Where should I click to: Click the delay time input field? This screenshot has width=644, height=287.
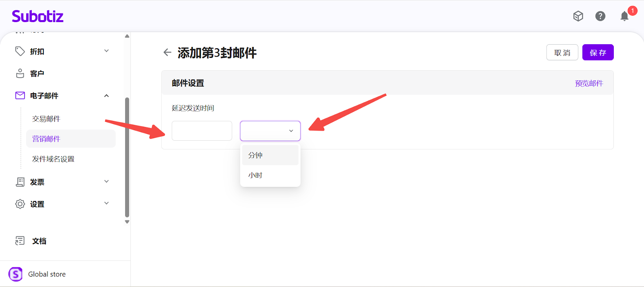pyautogui.click(x=202, y=131)
